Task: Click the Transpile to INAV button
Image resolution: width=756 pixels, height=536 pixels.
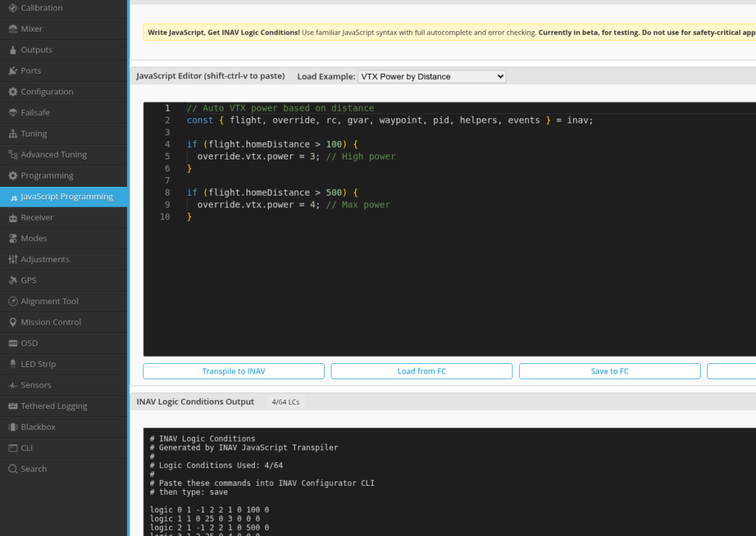Action: (233, 371)
